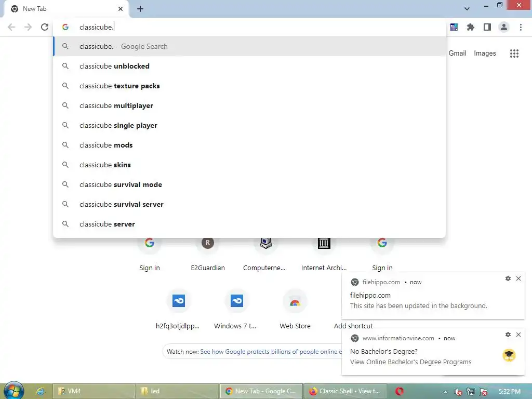Click the muted volume tray icon
532x399 pixels.
tap(458, 392)
